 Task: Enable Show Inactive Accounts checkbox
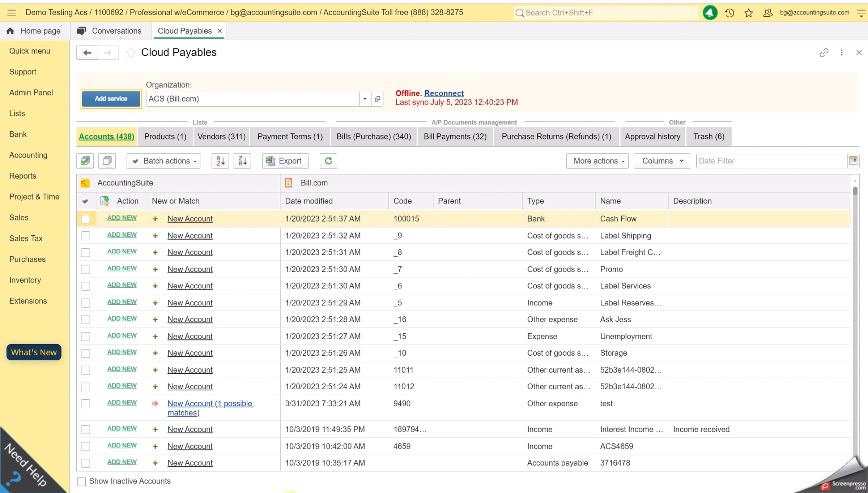(x=81, y=481)
